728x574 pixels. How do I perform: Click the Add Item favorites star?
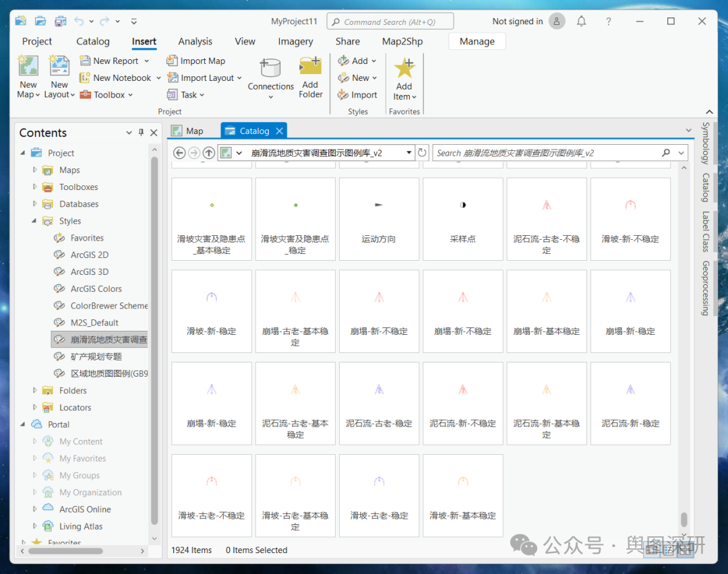(404, 68)
